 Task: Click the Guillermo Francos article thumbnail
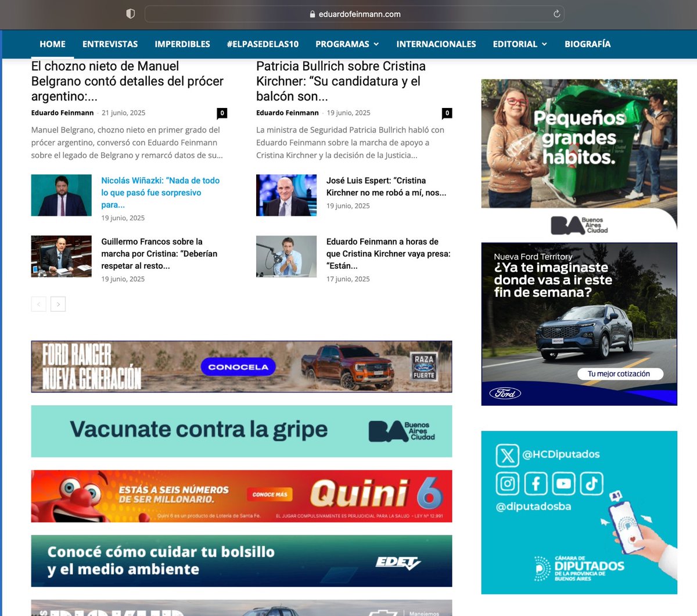click(61, 256)
